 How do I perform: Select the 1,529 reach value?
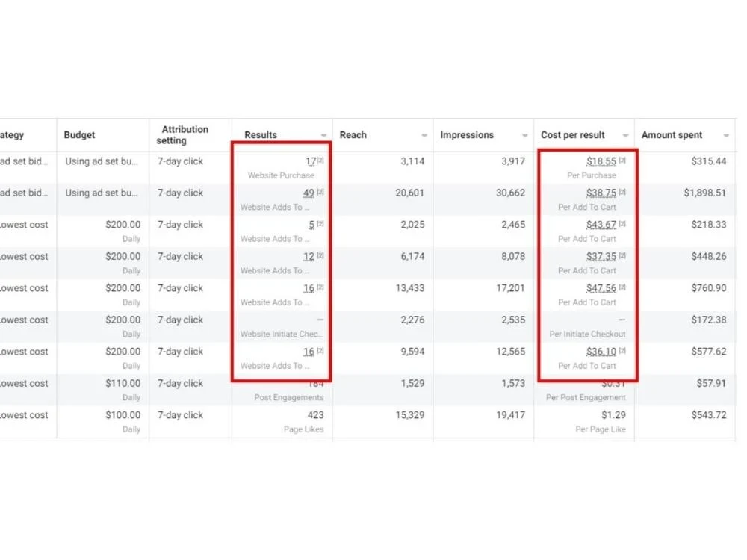tap(412, 383)
